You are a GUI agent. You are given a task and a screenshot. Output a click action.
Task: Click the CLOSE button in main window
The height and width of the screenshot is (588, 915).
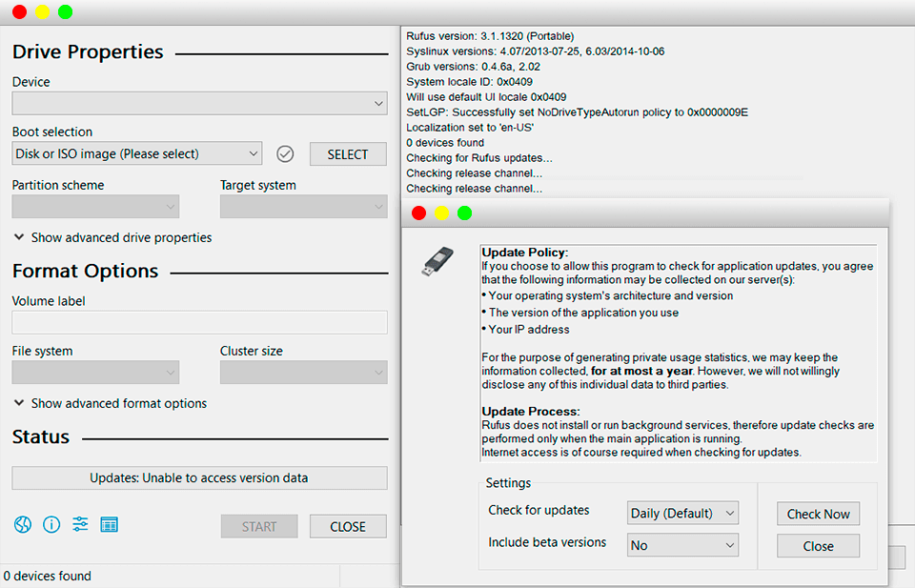(x=348, y=526)
